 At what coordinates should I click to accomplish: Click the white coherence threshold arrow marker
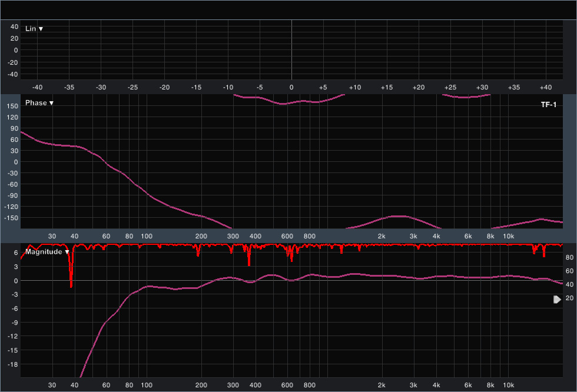pyautogui.click(x=557, y=300)
